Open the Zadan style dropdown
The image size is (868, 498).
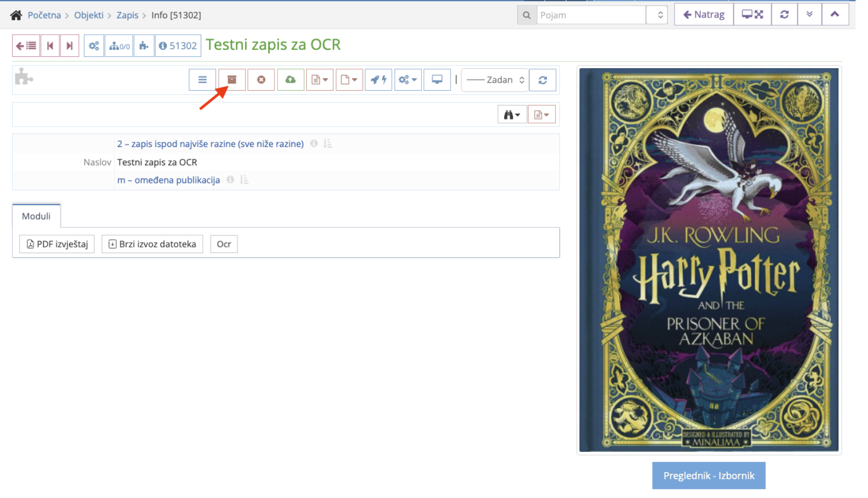494,79
